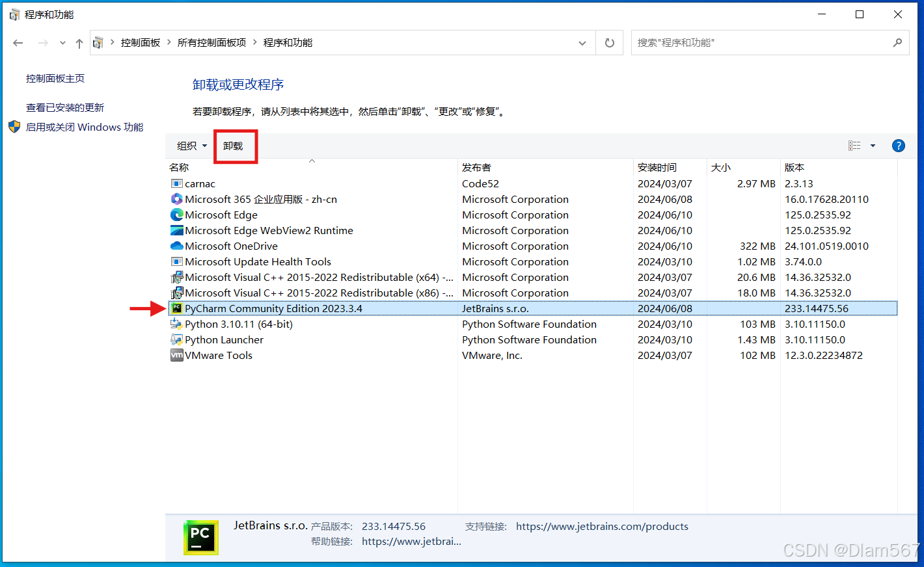Click the JetBrains s.r.o. publisher cell in list

coord(495,309)
